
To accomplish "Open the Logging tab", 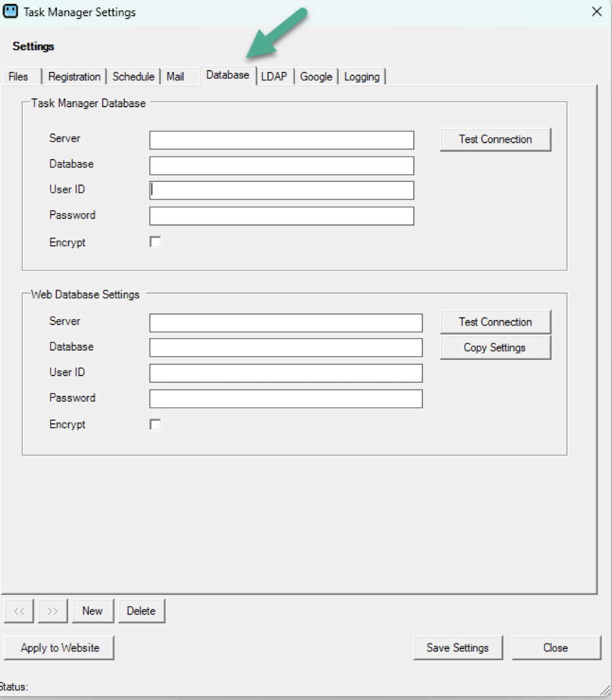I will tap(362, 77).
